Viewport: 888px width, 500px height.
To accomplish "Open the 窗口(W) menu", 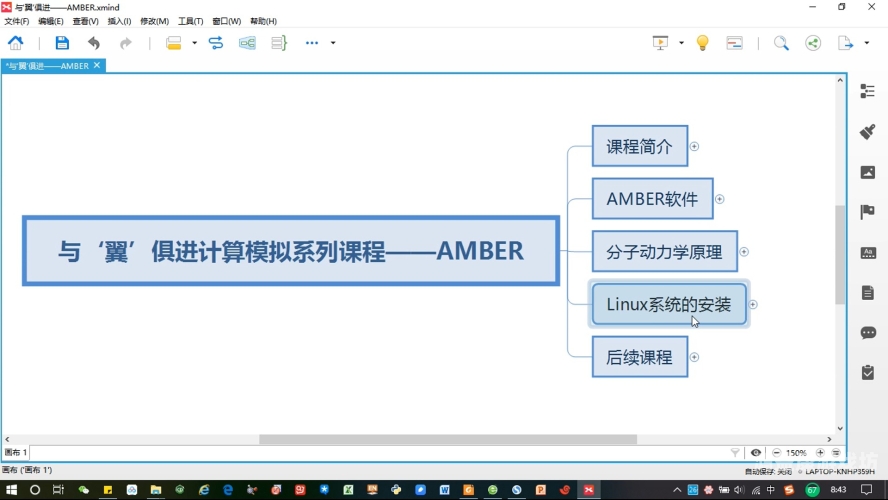I will click(x=227, y=22).
